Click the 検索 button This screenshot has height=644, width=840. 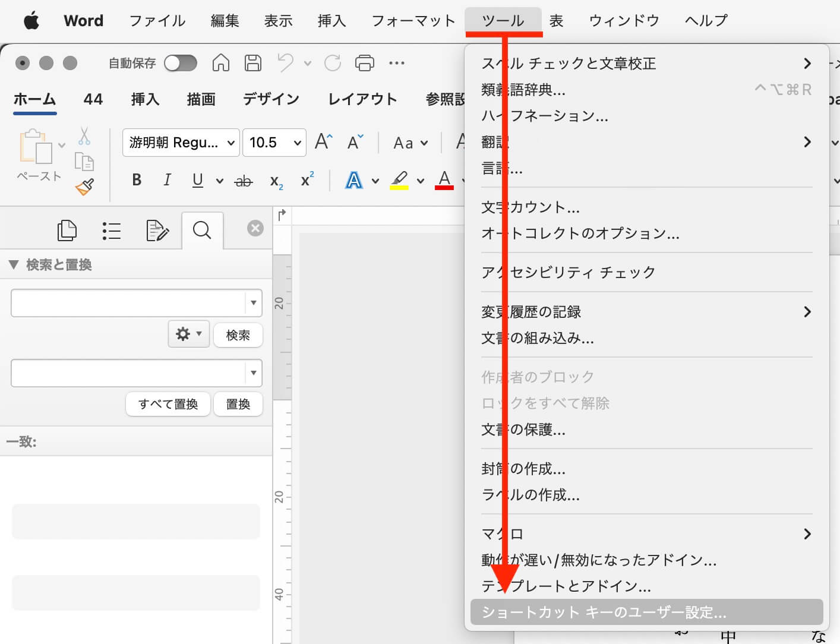coord(238,335)
